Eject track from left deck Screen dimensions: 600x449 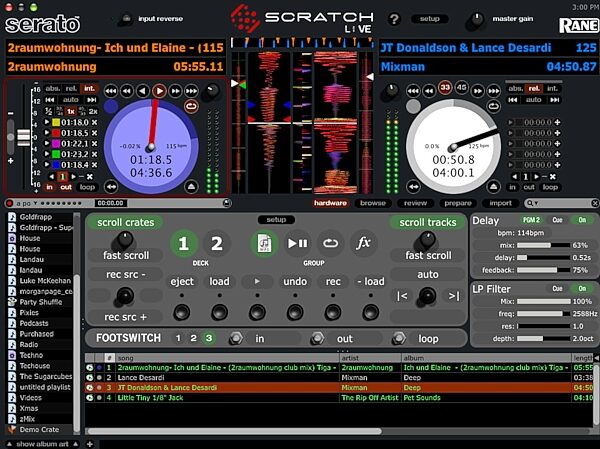click(191, 187)
